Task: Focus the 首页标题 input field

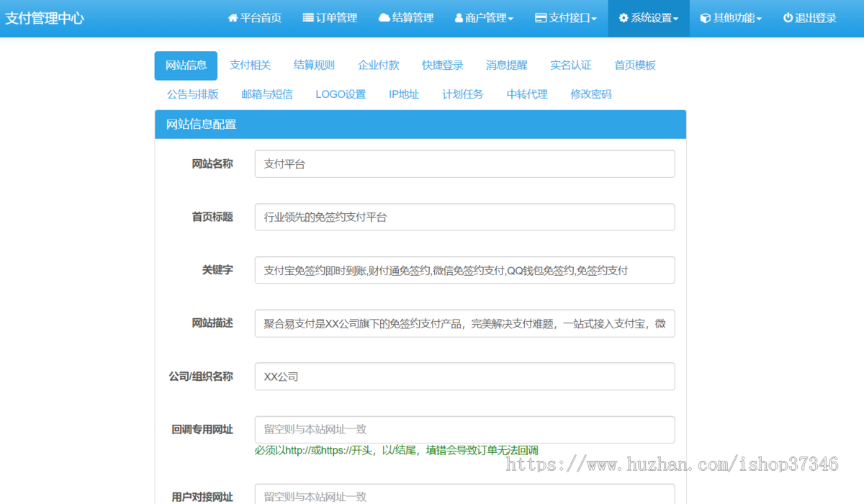Action: coord(464,217)
